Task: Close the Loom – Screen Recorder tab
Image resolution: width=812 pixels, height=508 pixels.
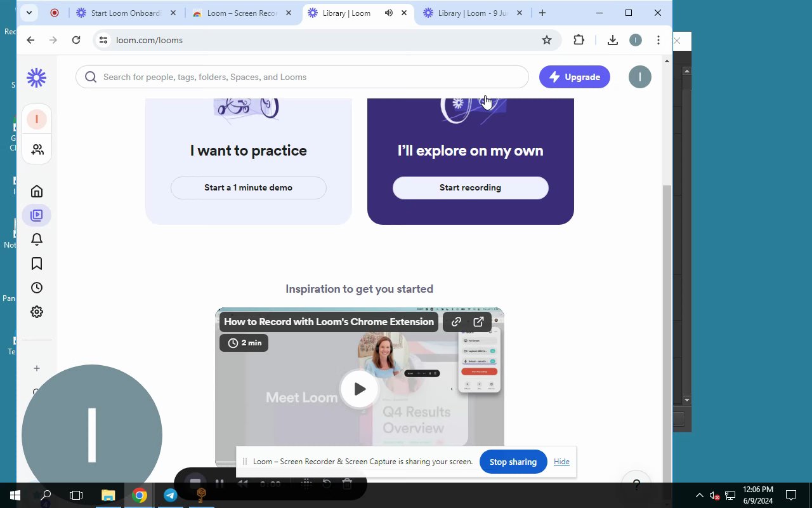Action: (x=289, y=13)
